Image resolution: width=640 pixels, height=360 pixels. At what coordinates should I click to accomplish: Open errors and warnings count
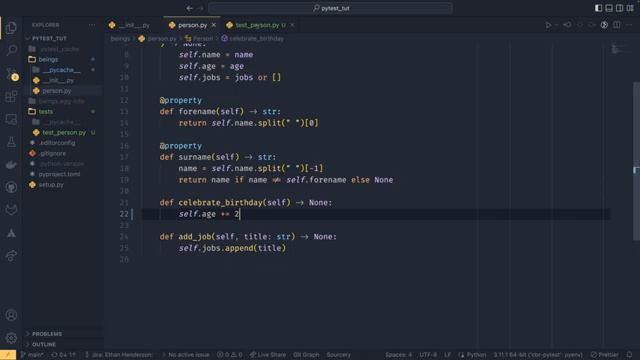(230, 355)
